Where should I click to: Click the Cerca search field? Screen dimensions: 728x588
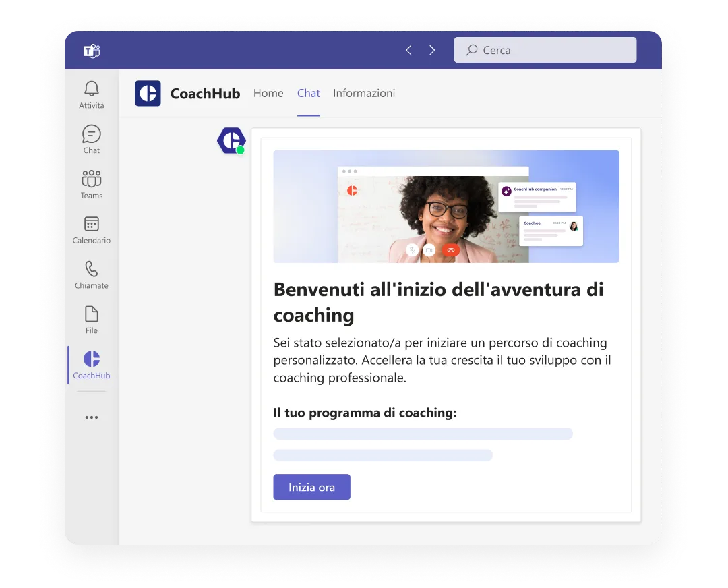[x=545, y=50]
